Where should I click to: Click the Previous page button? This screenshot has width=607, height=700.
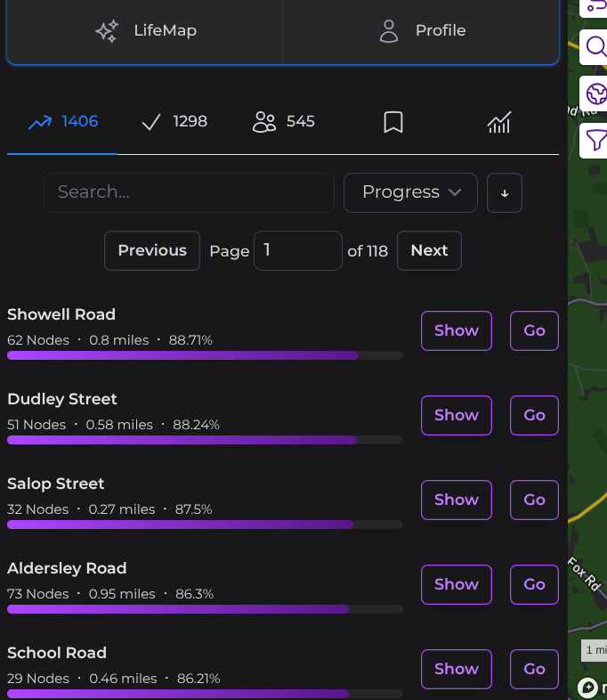[x=152, y=251]
